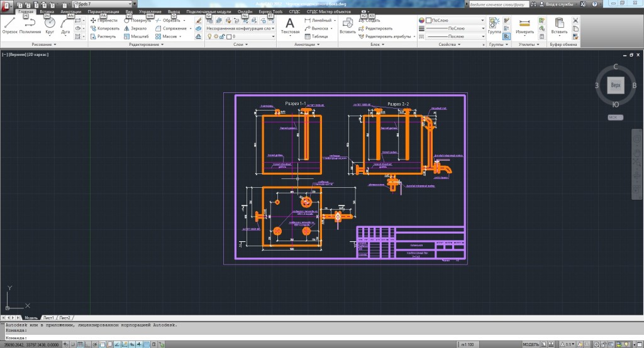This screenshot has height=348, width=644.
Task: Click the Зеркало mirror tool
Action: [136, 28]
